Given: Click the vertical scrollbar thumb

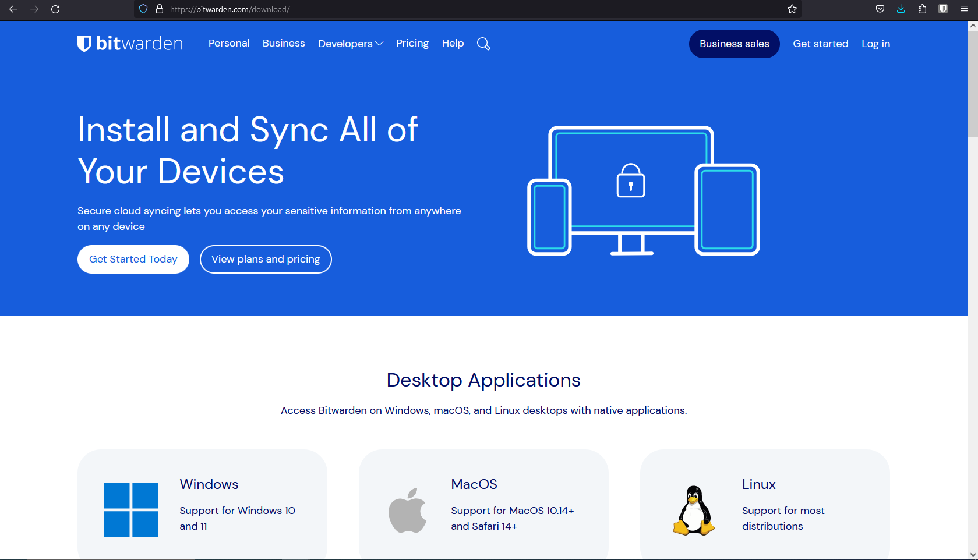Looking at the screenshot, I should (x=973, y=84).
